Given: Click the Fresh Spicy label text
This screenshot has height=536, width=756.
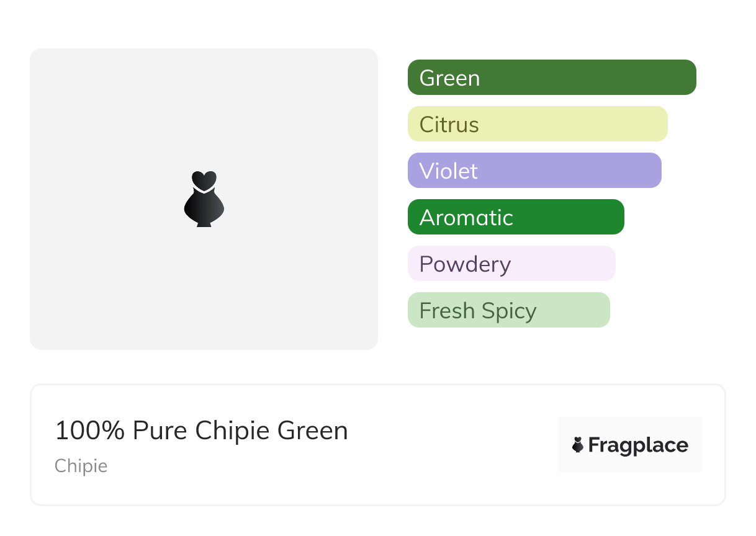Looking at the screenshot, I should coord(477,311).
